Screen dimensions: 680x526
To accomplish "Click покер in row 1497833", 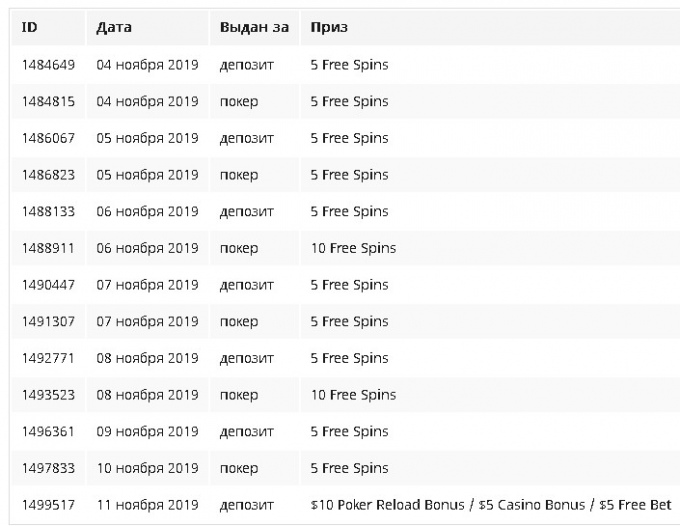I will [239, 468].
